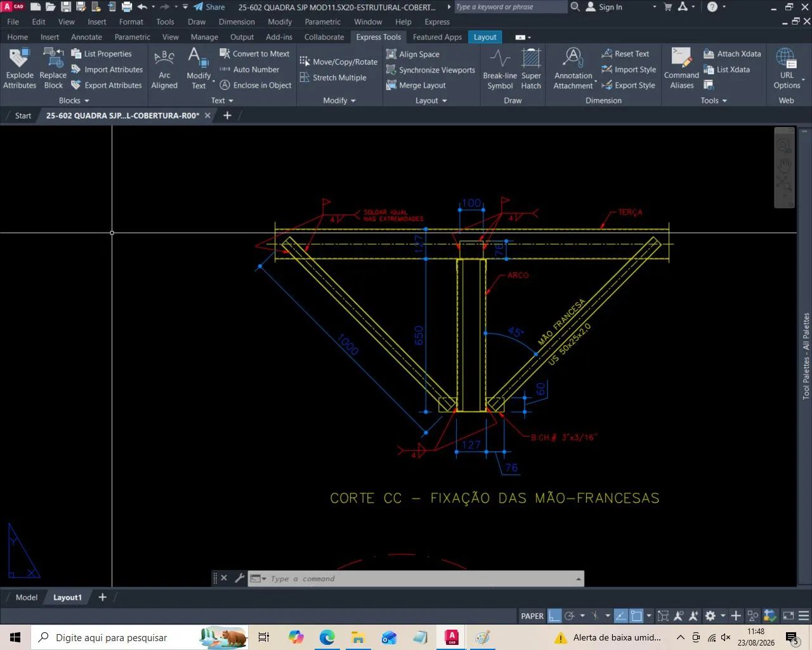Open Microsoft Edge from the taskbar
The width and height of the screenshot is (812, 650).
point(327,637)
